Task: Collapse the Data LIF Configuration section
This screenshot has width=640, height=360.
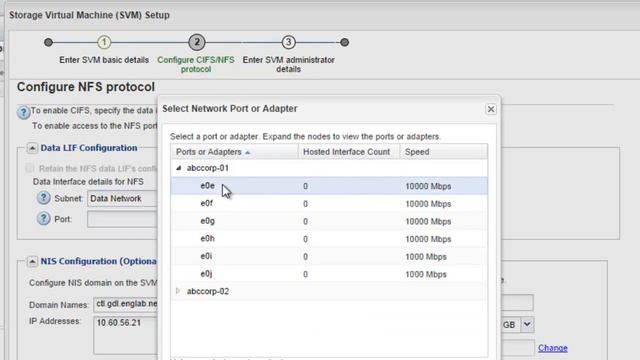Action: click(x=32, y=148)
